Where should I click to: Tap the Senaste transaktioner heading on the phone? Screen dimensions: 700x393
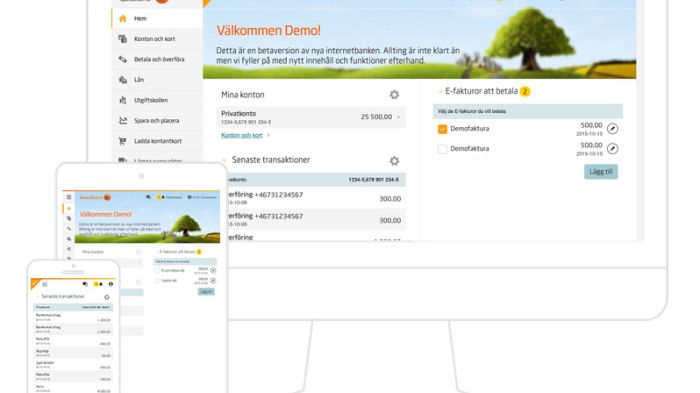(63, 297)
